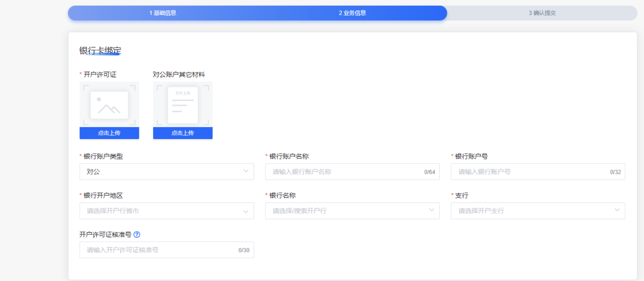Screen dimensions: 644x281
Task: Click the help question mark beside 开户许可证核准号
Action: pos(137,235)
